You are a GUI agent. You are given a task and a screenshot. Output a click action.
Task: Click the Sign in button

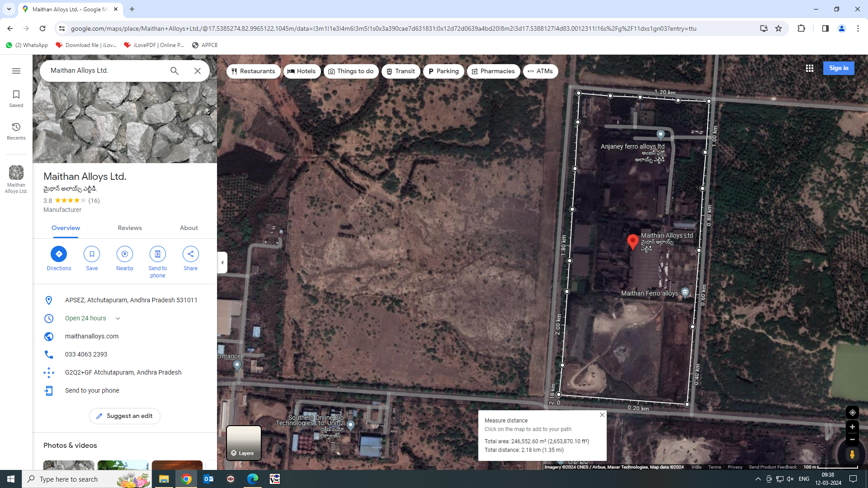pos(839,68)
